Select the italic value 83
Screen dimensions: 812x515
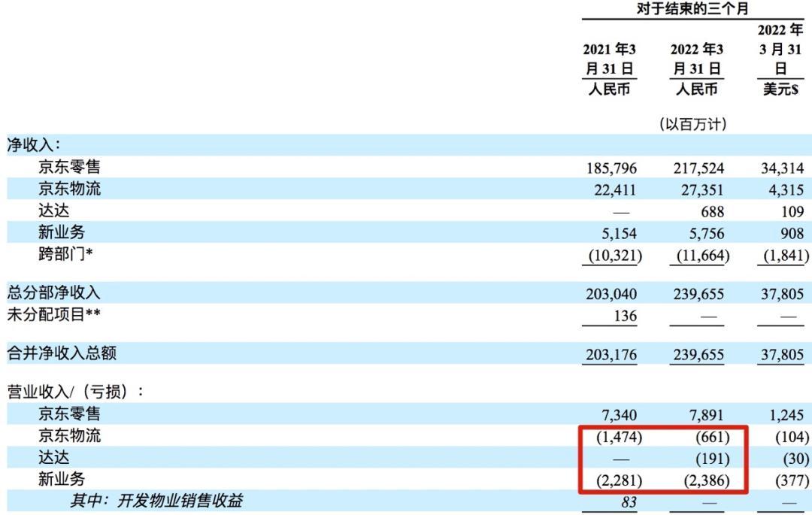click(x=629, y=502)
